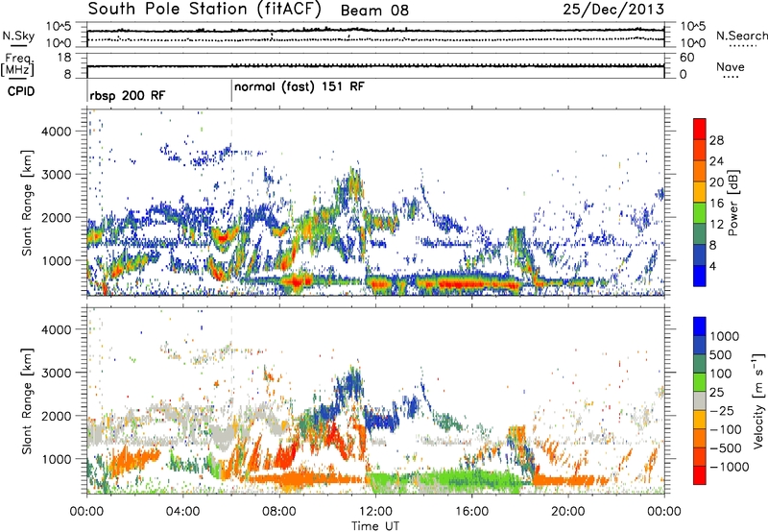
Task: Click the 'N.Sky' legend label
Action: pyautogui.click(x=18, y=36)
